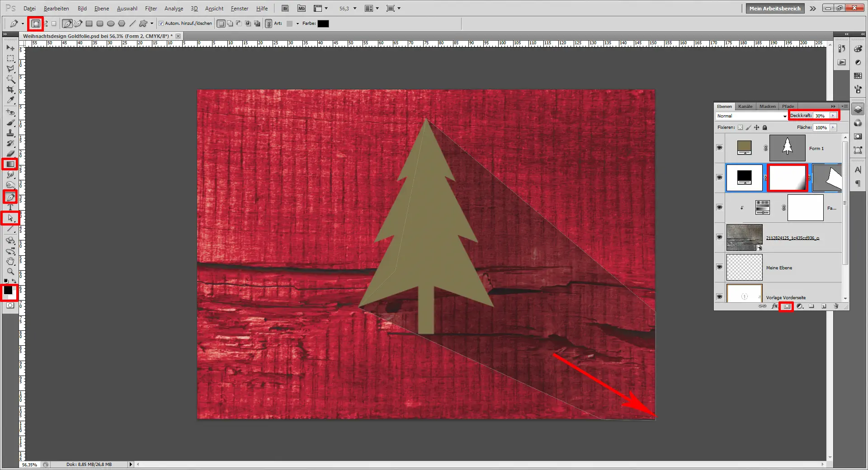The width and height of the screenshot is (868, 470).
Task: Click the Add layer style fx icon
Action: click(x=774, y=306)
